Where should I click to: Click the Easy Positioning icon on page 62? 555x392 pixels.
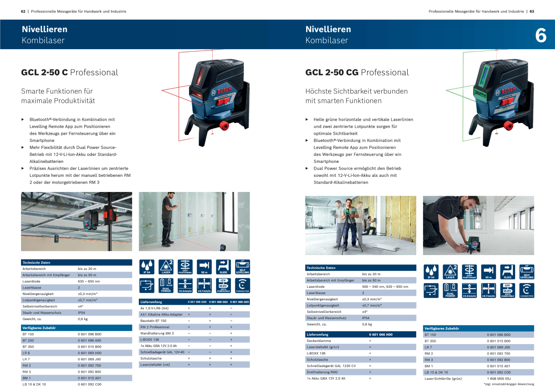coord(185,267)
